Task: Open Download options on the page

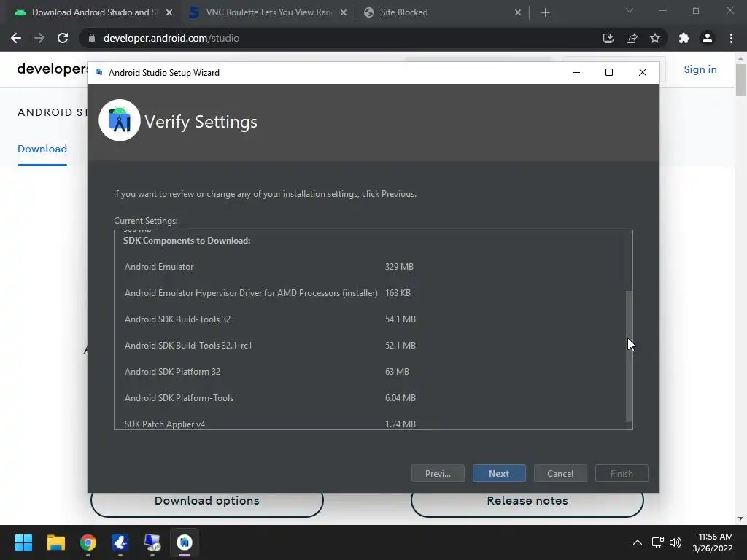Action: point(206,501)
